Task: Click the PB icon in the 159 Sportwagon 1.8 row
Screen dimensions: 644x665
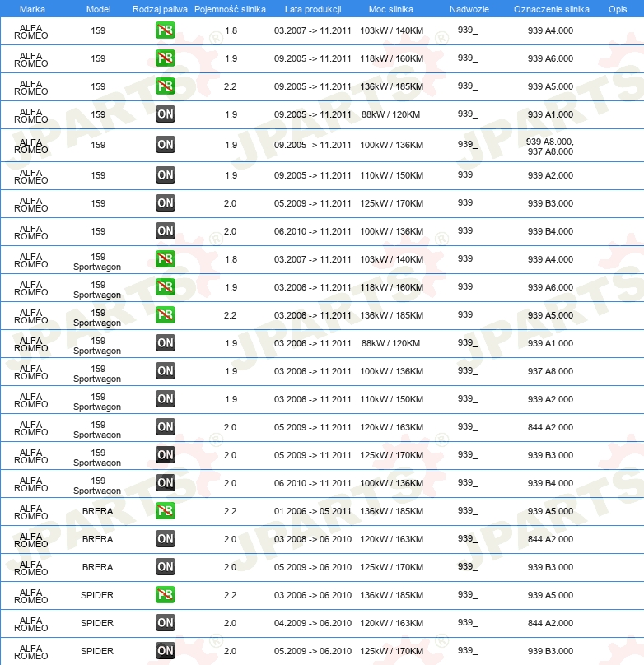Action: coord(166,259)
